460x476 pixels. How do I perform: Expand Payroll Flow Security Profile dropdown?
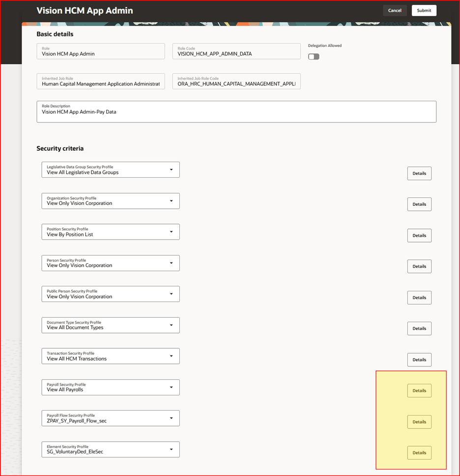click(x=111, y=419)
